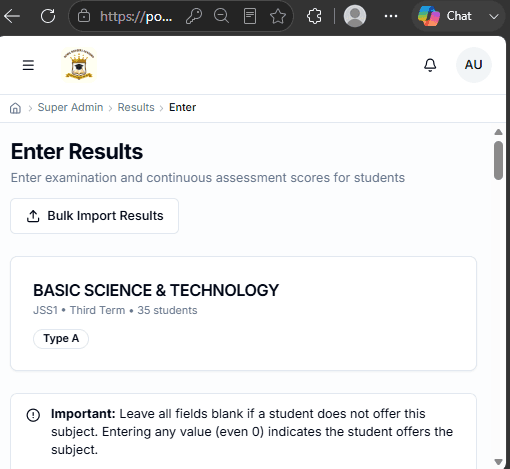The image size is (510, 469).
Task: Click the page scrollbar up arrow
Action: tap(498, 132)
